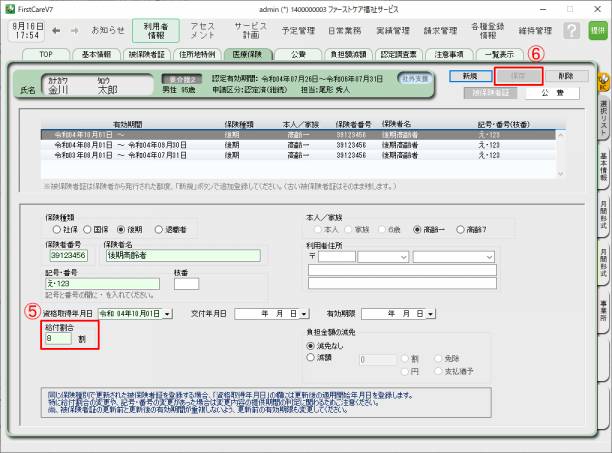Open the help question mark icon

[x=570, y=30]
